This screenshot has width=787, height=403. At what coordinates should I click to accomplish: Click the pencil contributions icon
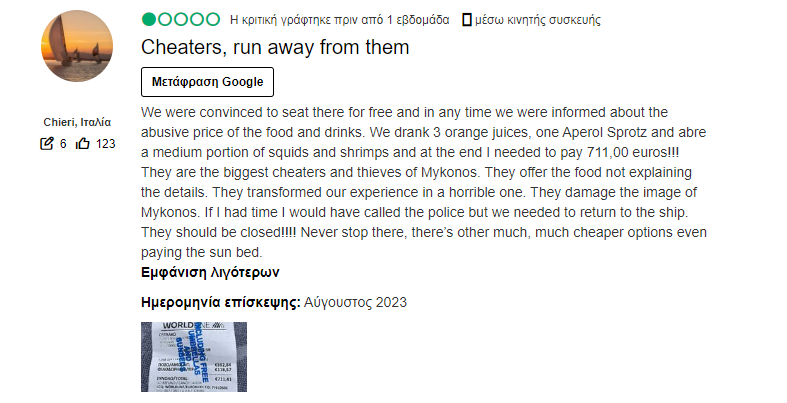tap(46, 144)
